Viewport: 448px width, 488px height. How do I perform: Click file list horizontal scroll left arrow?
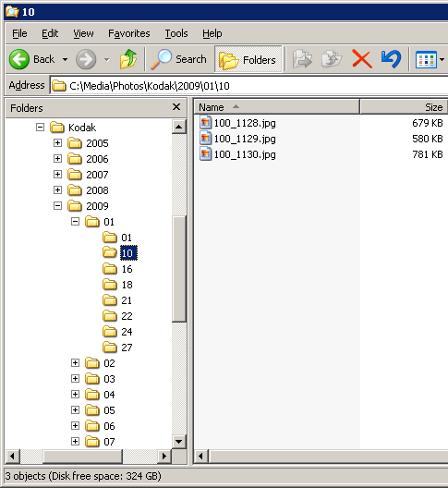[201, 457]
